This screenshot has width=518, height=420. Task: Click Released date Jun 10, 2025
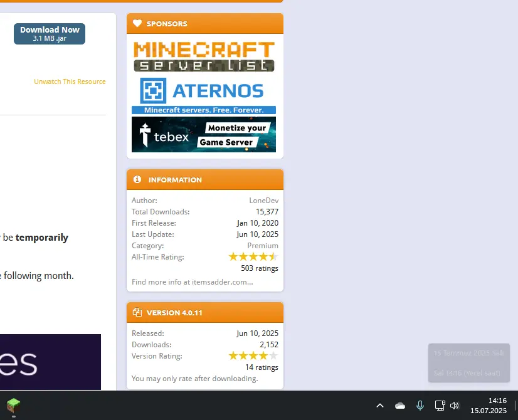[257, 333]
